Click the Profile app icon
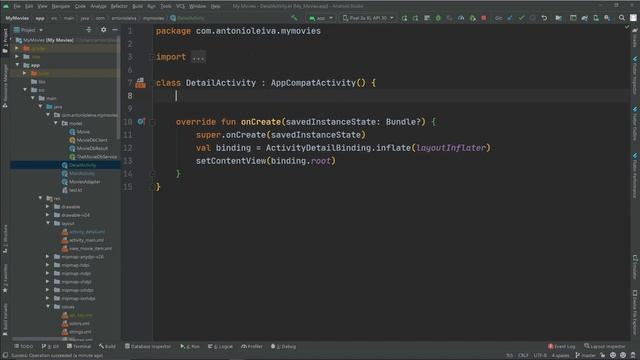 pos(461,18)
